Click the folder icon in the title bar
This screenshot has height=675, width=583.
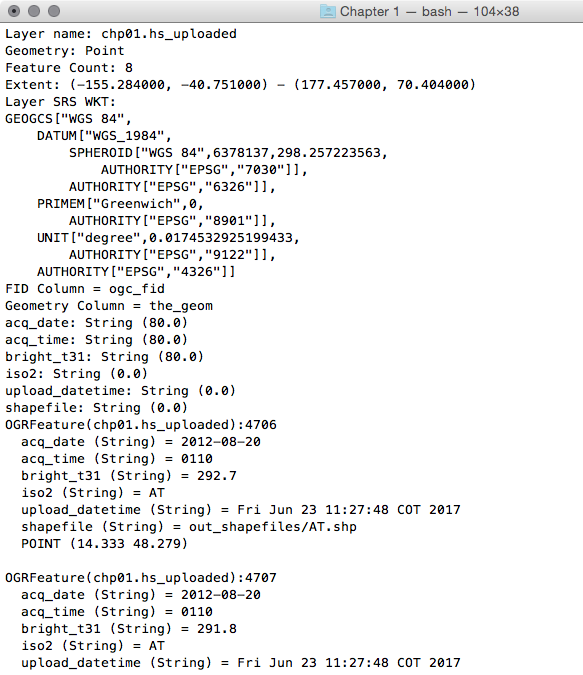coord(328,11)
